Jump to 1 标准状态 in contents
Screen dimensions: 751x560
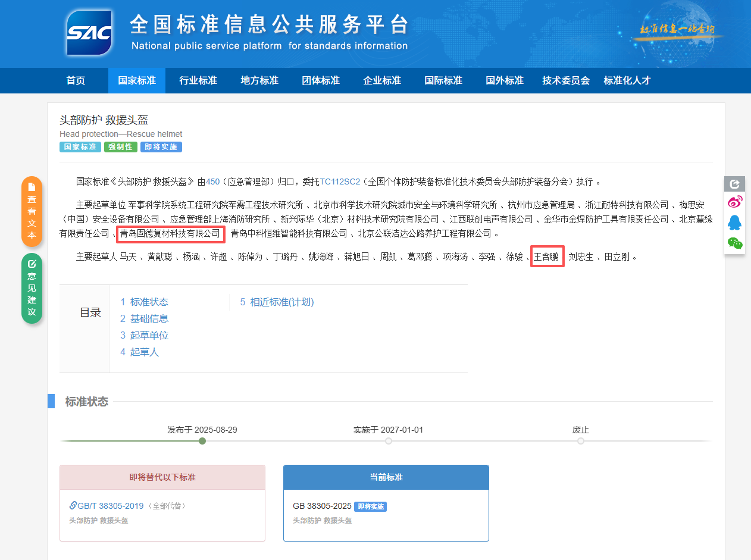point(144,302)
